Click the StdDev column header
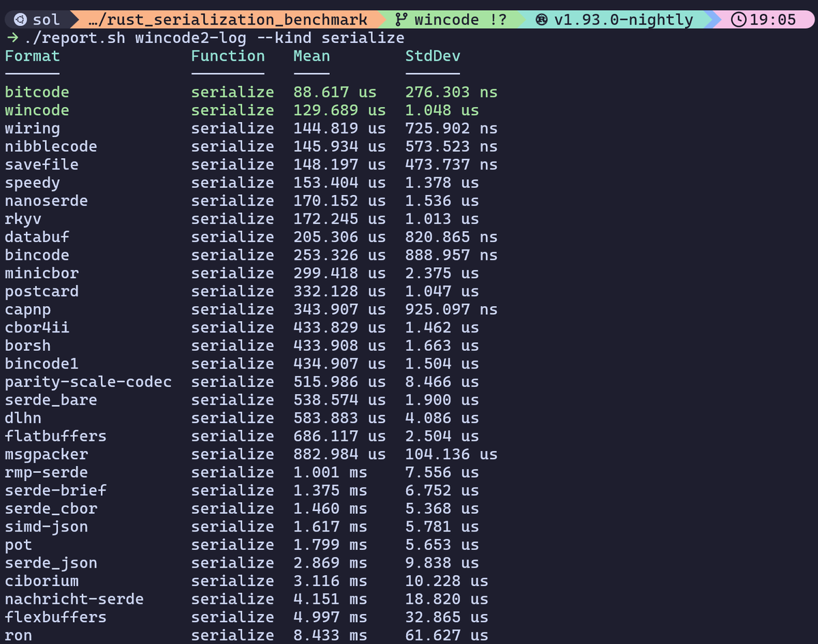Screen dimensions: 818x644 point(432,56)
